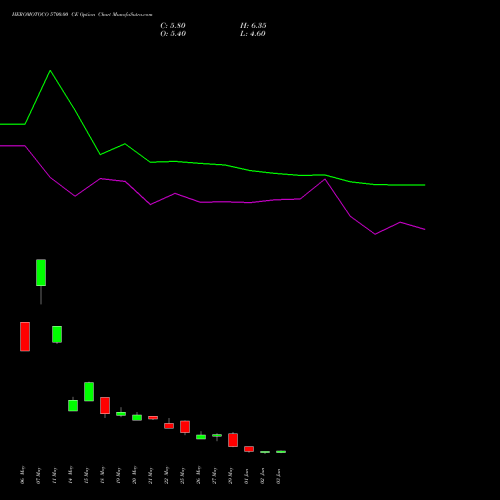Click the red candlestick above 25 May
This screenshot has height=500, width=500.
click(185, 427)
